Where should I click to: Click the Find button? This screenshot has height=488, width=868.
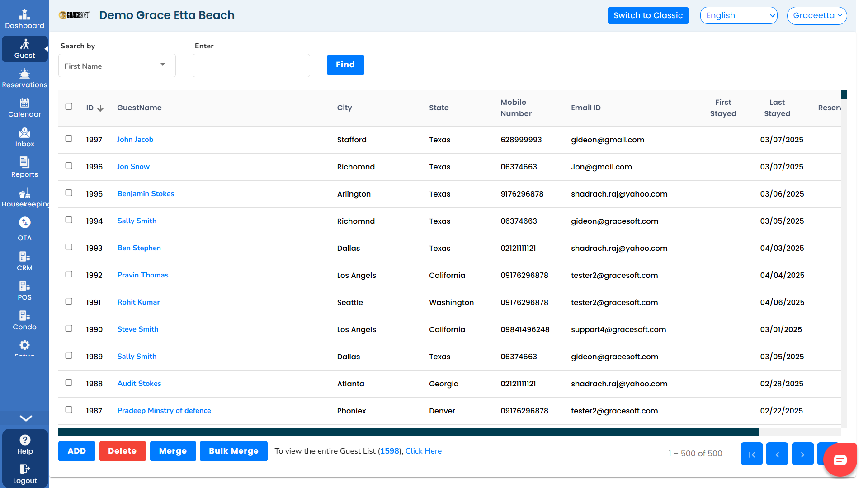coord(345,65)
